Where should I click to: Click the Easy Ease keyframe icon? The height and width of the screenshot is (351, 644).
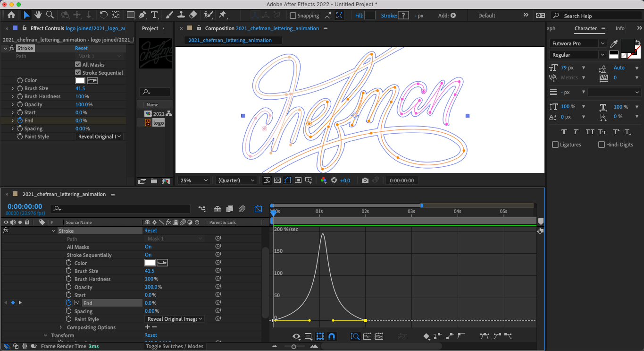click(485, 336)
